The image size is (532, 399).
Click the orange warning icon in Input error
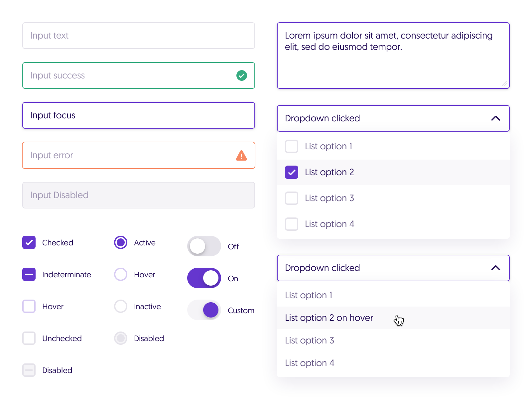pos(242,155)
